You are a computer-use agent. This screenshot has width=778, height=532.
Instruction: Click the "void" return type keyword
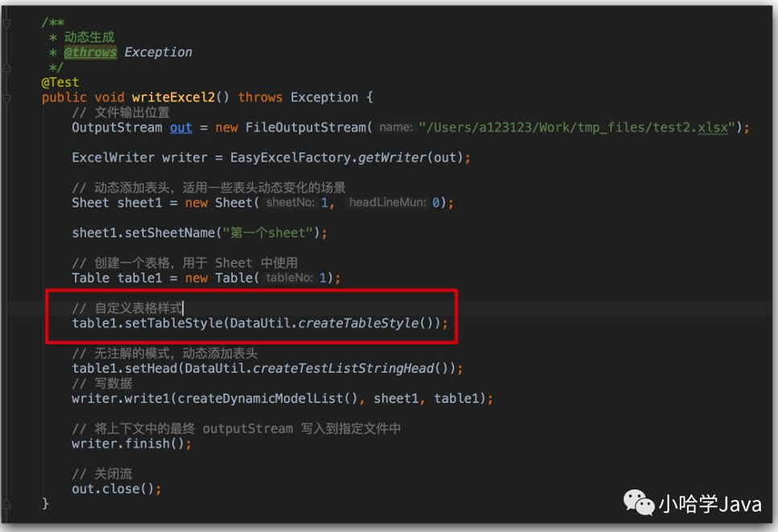tap(110, 97)
